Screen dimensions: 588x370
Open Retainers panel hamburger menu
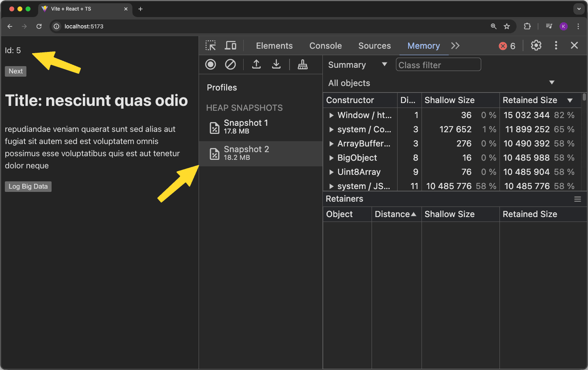(577, 199)
